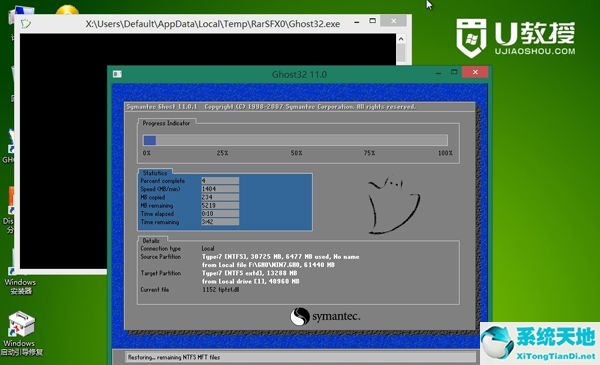
Task: Click the 'Current file' label
Action: pos(155,290)
